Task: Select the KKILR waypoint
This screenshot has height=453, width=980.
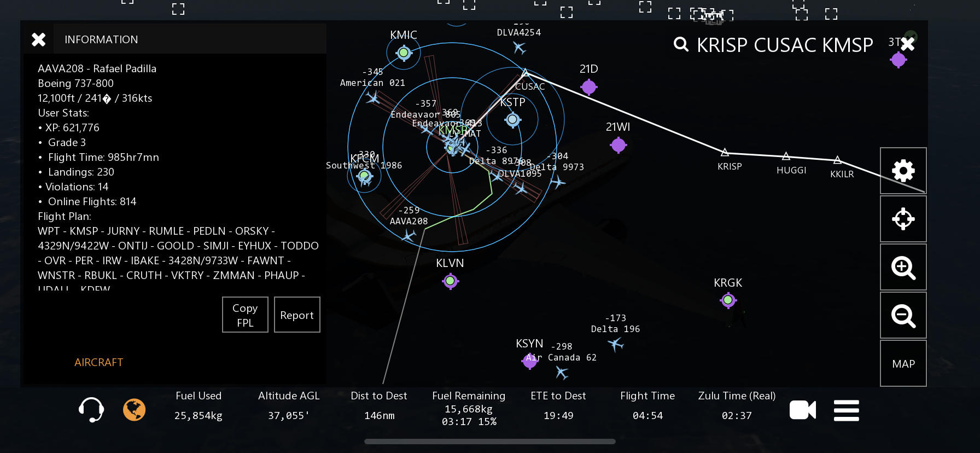Action: pyautogui.click(x=837, y=160)
